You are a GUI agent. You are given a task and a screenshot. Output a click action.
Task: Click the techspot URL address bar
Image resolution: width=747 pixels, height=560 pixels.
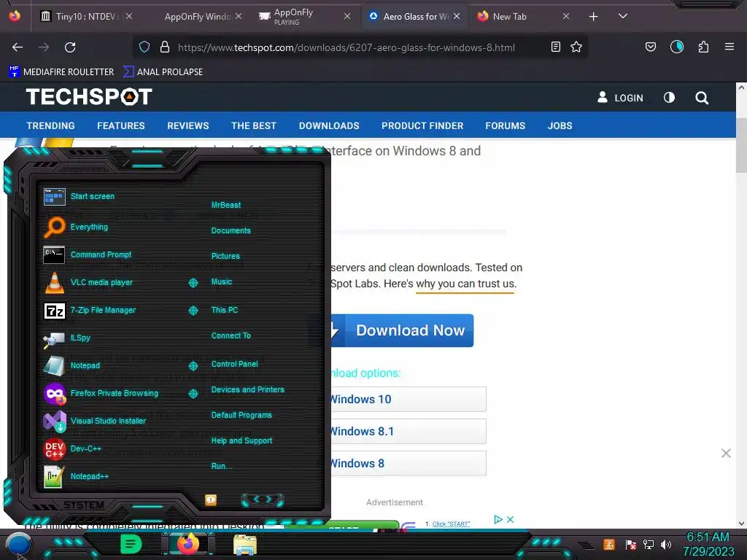[346, 47]
